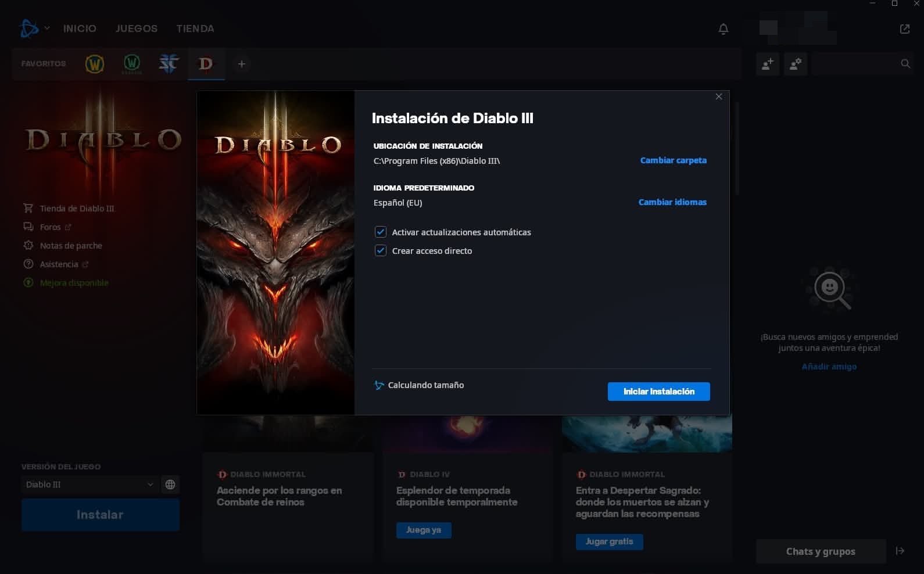Viewport: 924px width, 574px height.
Task: Add a new favorite with plus icon
Action: point(242,64)
